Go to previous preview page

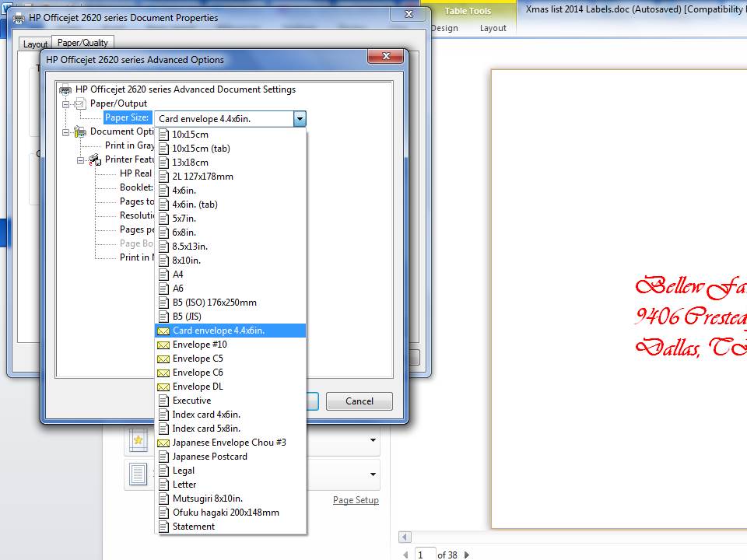pos(405,555)
